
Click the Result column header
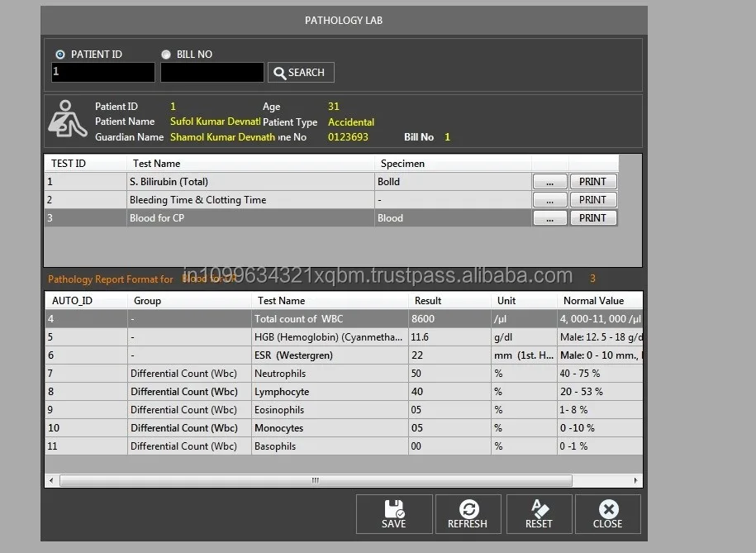(428, 301)
